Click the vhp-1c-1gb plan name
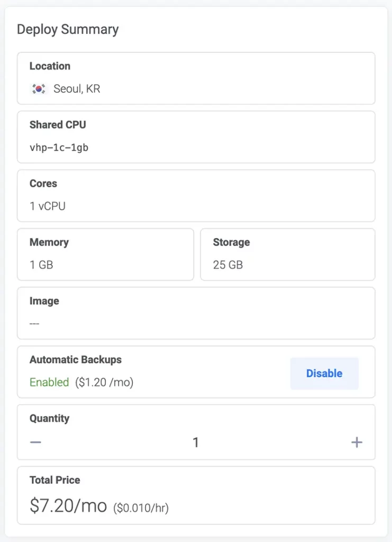The height and width of the screenshot is (542, 392). point(59,148)
